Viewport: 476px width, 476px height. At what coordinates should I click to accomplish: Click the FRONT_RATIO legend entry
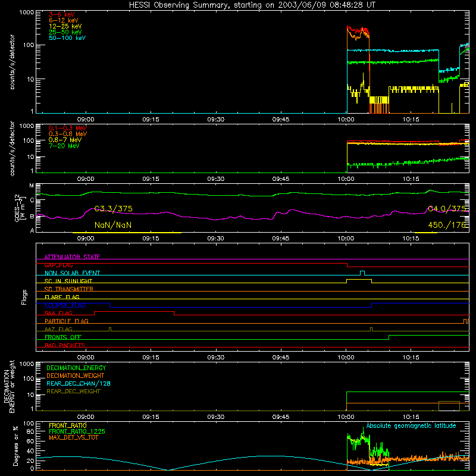68,425
